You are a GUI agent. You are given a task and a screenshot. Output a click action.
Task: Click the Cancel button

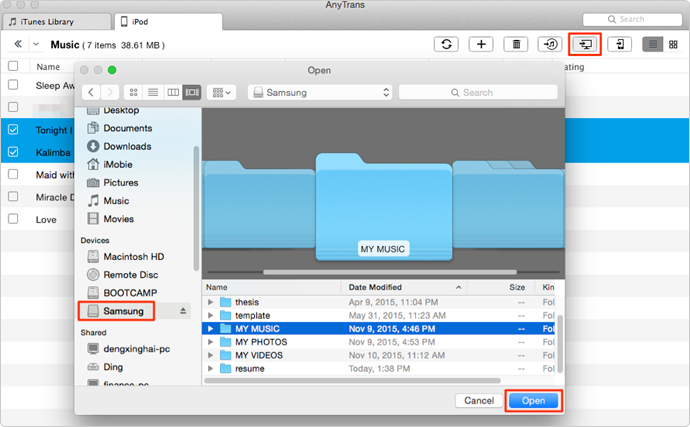click(479, 401)
